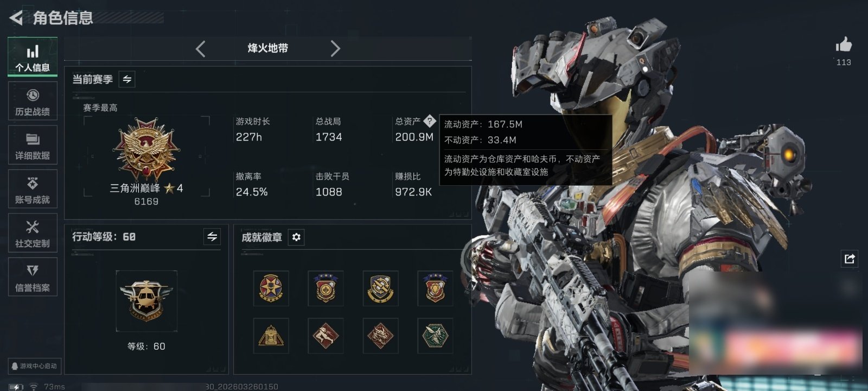Screen dimensions: 868x391
Task: Open the 账号成就 tab
Action: tap(33, 189)
